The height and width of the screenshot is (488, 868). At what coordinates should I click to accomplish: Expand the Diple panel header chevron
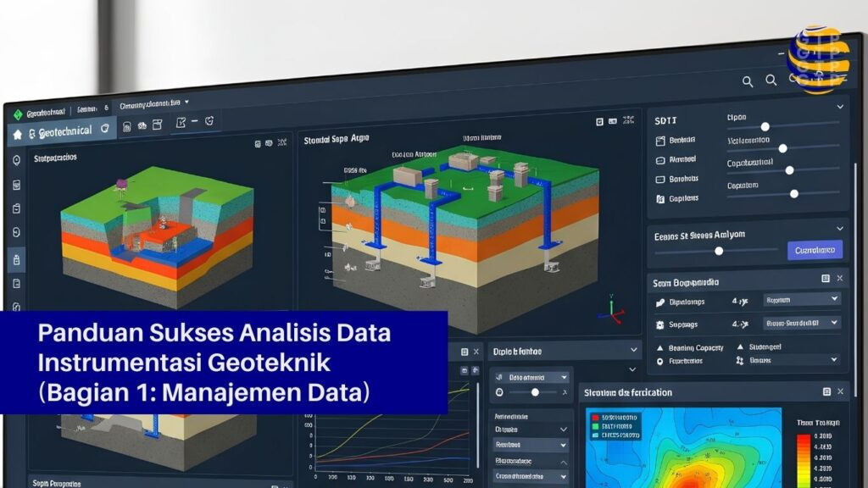(633, 350)
